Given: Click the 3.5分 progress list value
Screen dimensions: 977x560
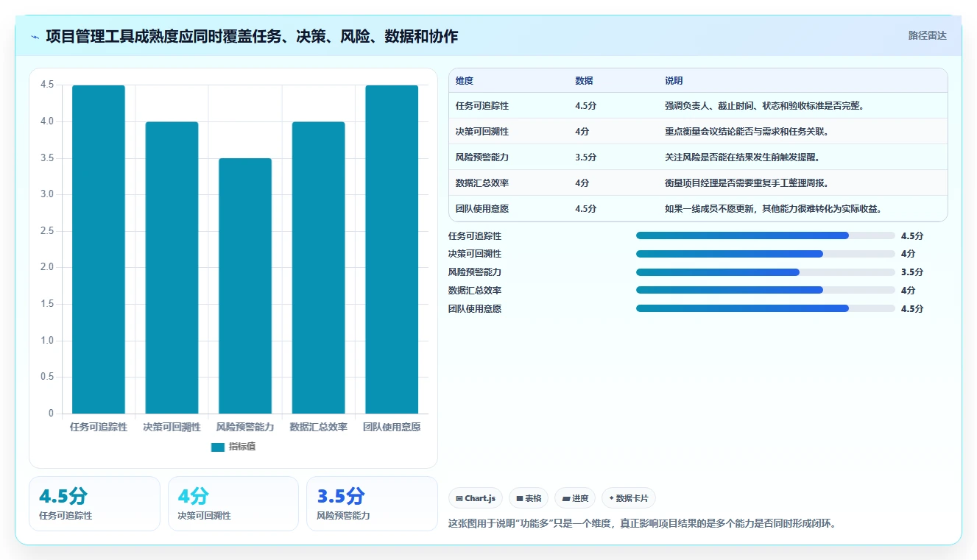Looking at the screenshot, I should click(x=912, y=272).
